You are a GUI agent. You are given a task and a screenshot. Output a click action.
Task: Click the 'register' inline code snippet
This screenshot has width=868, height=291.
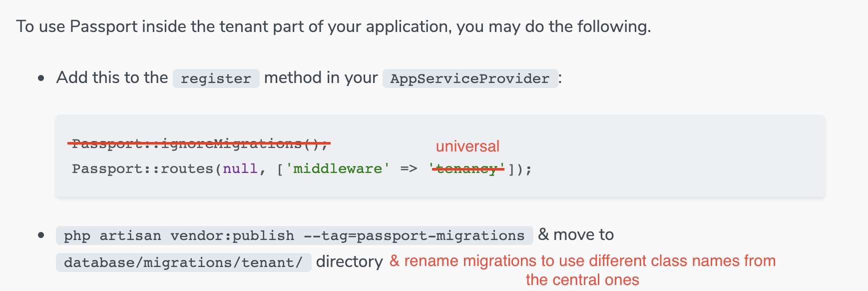pos(216,78)
